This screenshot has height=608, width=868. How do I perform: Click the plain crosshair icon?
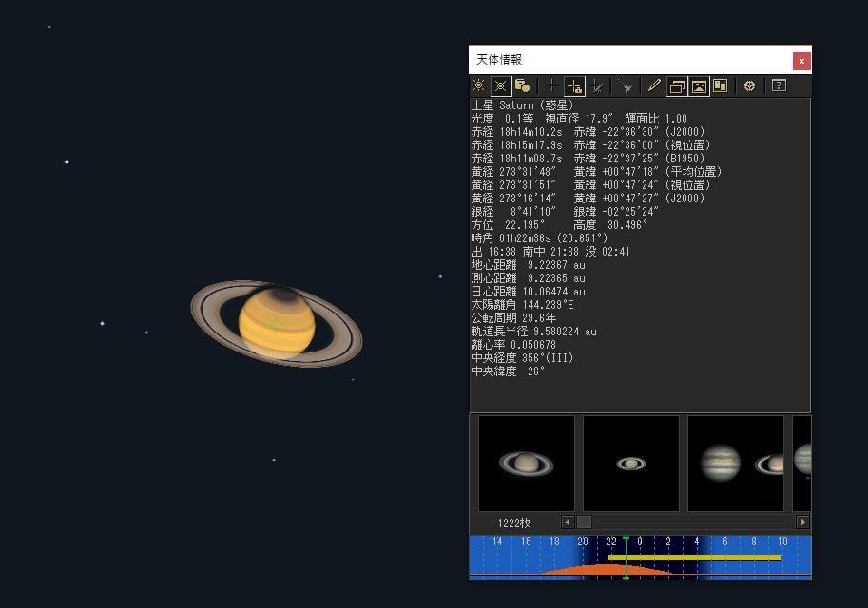(x=552, y=85)
